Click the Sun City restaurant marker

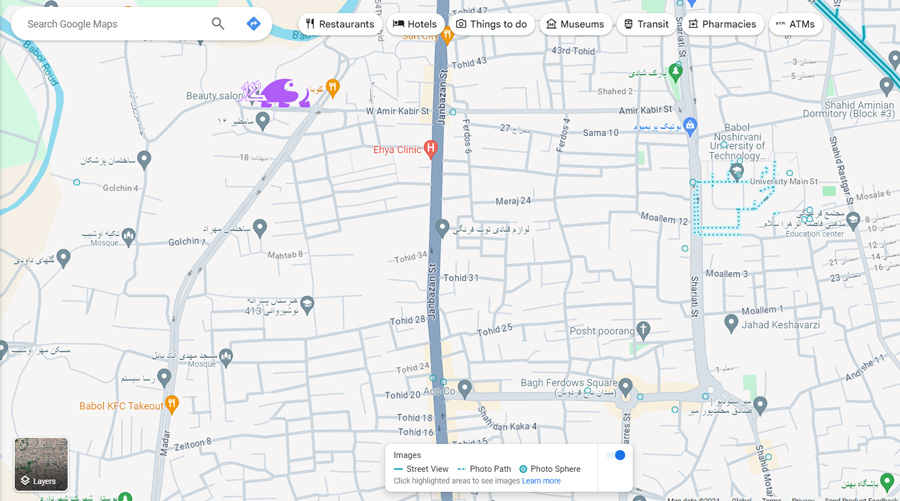click(x=447, y=34)
